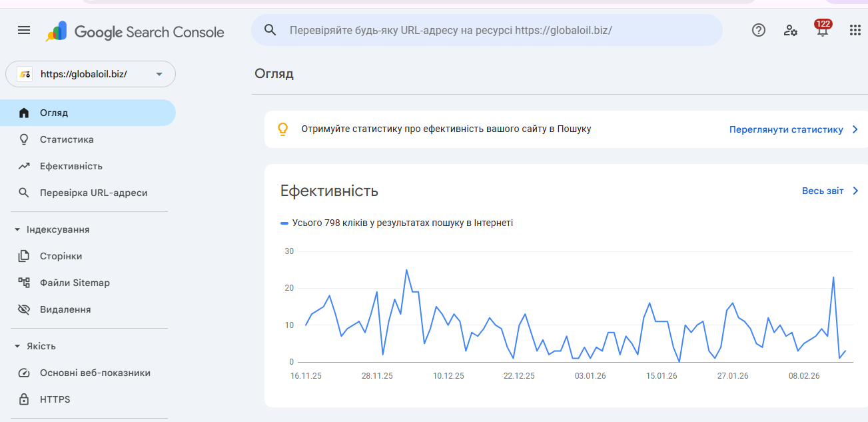Click the URL inspection search field

click(x=493, y=30)
